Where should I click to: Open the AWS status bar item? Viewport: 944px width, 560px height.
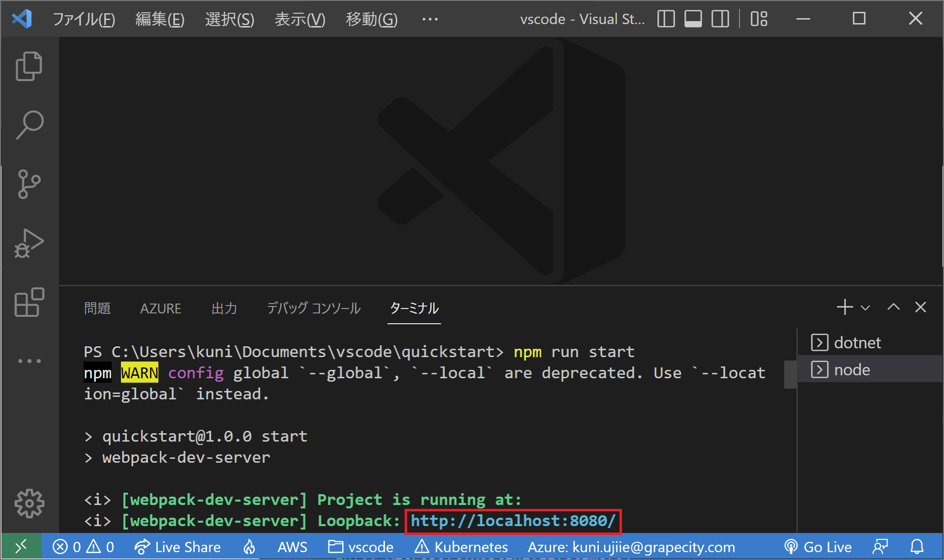292,547
